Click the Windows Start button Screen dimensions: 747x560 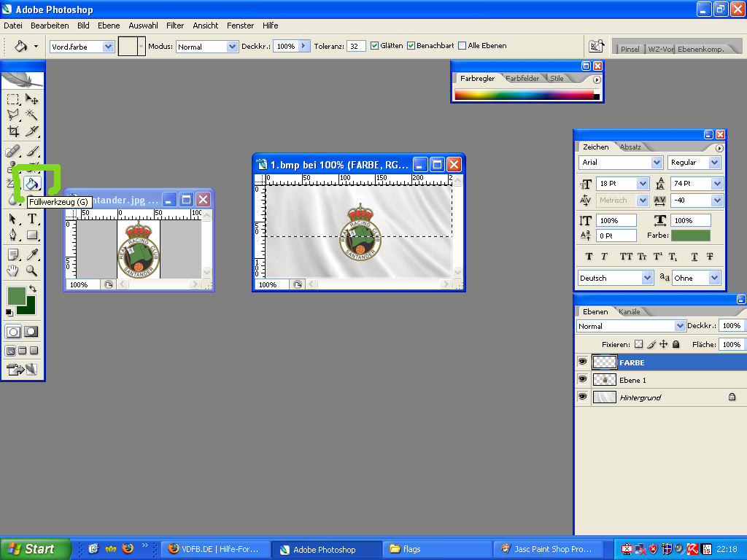click(x=36, y=549)
